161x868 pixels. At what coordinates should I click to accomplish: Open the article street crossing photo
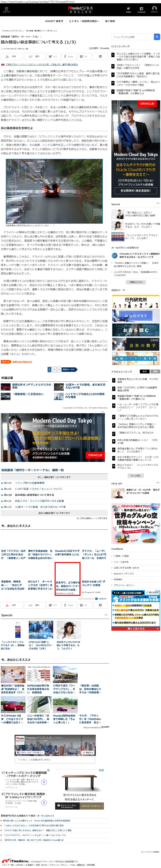(54, 191)
